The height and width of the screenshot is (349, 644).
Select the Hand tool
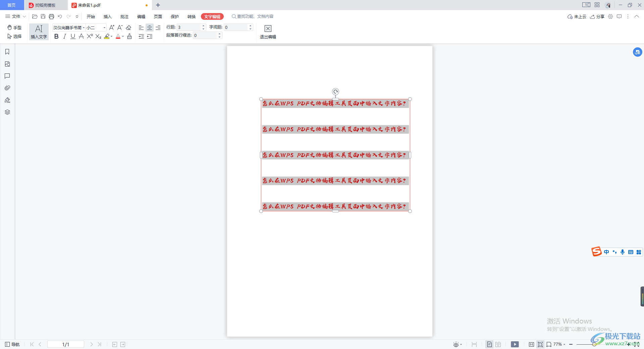(x=14, y=28)
